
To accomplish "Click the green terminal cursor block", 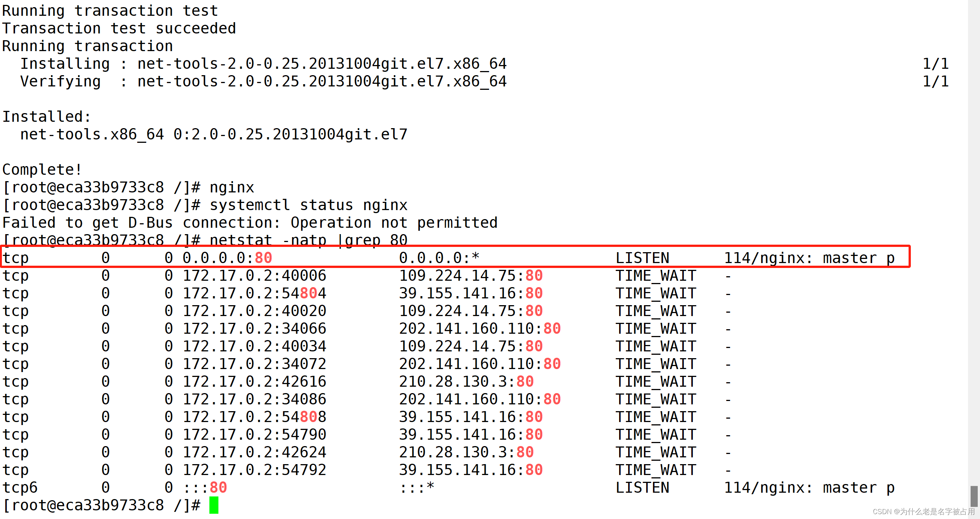I will click(214, 505).
